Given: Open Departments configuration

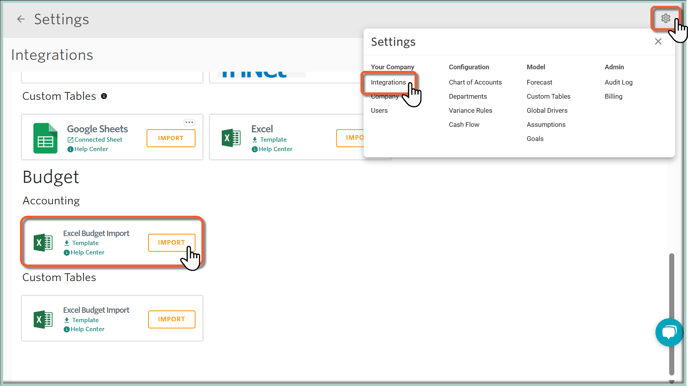Looking at the screenshot, I should click(x=467, y=96).
